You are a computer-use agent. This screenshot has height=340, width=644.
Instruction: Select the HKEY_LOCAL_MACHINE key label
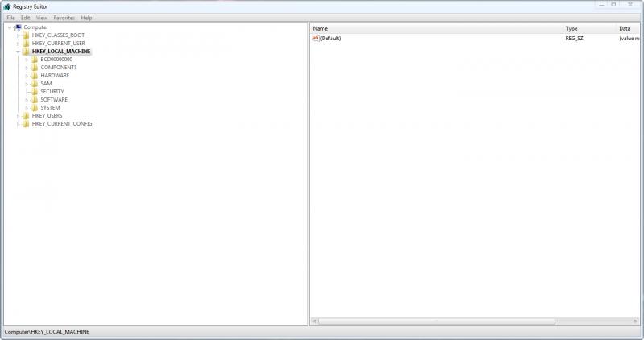tap(61, 52)
